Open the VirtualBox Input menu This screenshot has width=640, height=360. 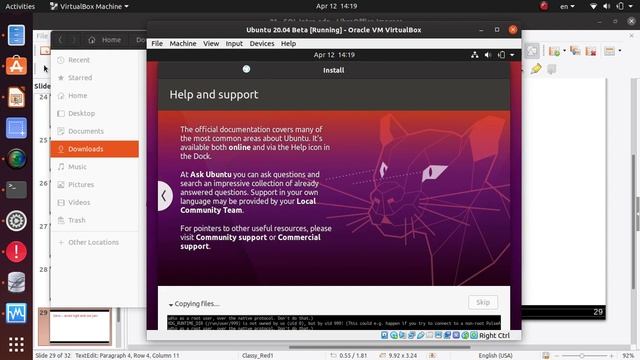coord(234,44)
